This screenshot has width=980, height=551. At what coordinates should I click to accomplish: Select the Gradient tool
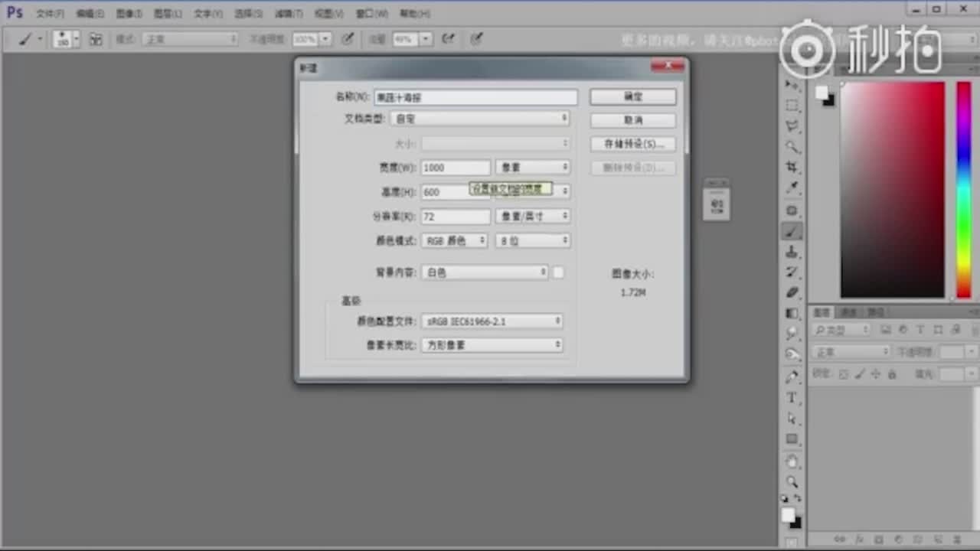[x=792, y=314]
